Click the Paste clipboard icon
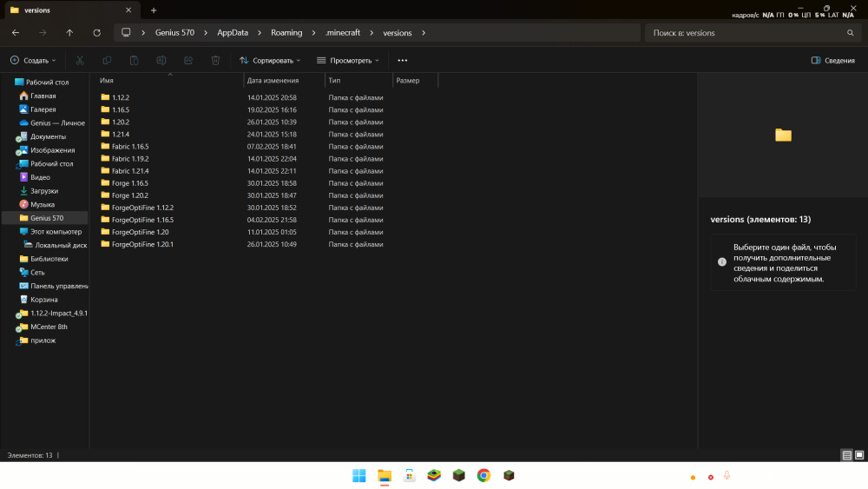 (x=134, y=60)
